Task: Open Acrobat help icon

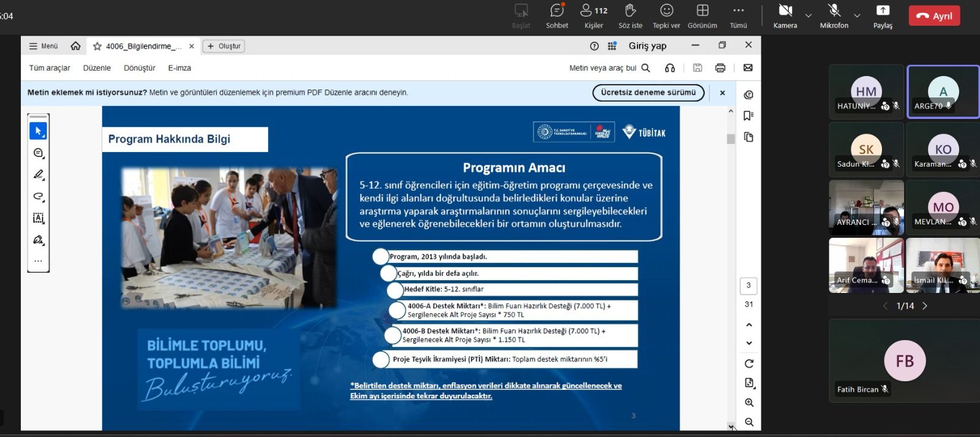Action: pyautogui.click(x=594, y=46)
